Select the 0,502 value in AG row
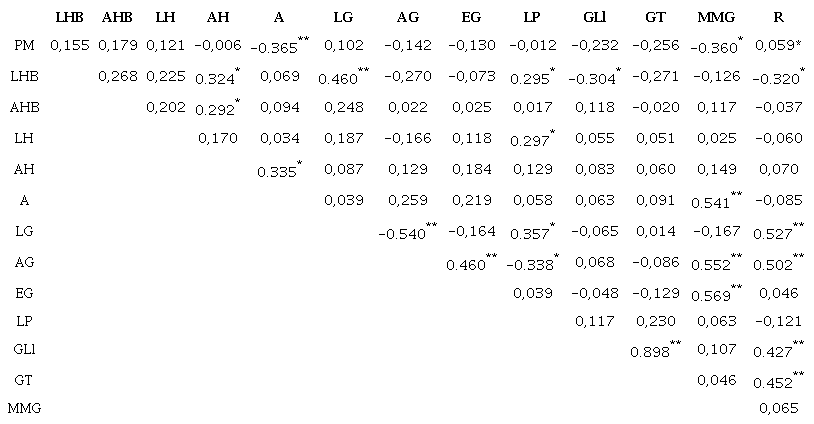 click(x=776, y=264)
